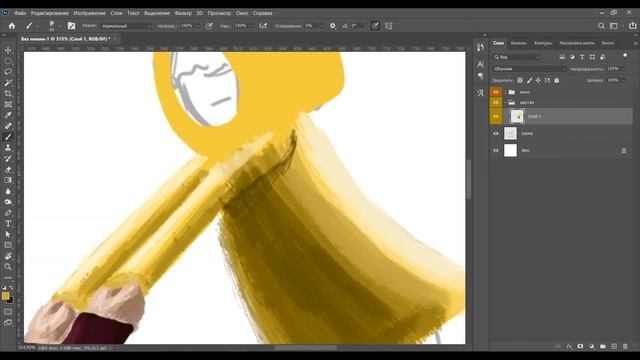
Task: Change the screen mode
Action: pos(8,322)
